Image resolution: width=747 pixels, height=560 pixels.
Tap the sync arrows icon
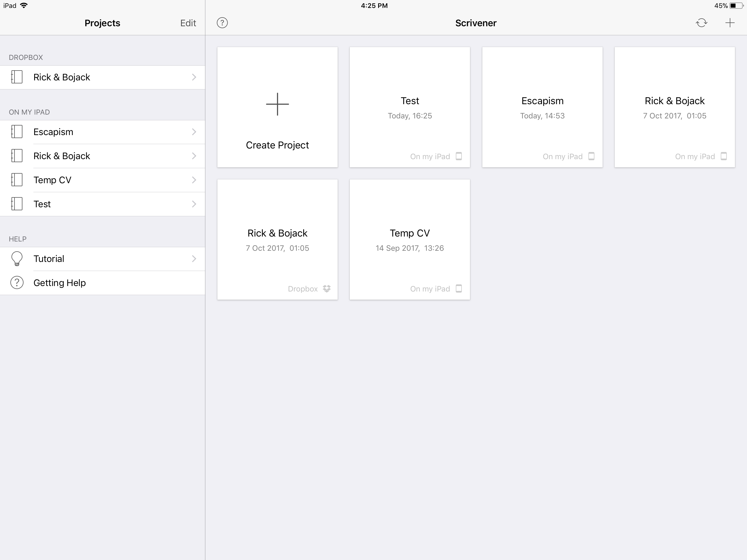coord(701,23)
